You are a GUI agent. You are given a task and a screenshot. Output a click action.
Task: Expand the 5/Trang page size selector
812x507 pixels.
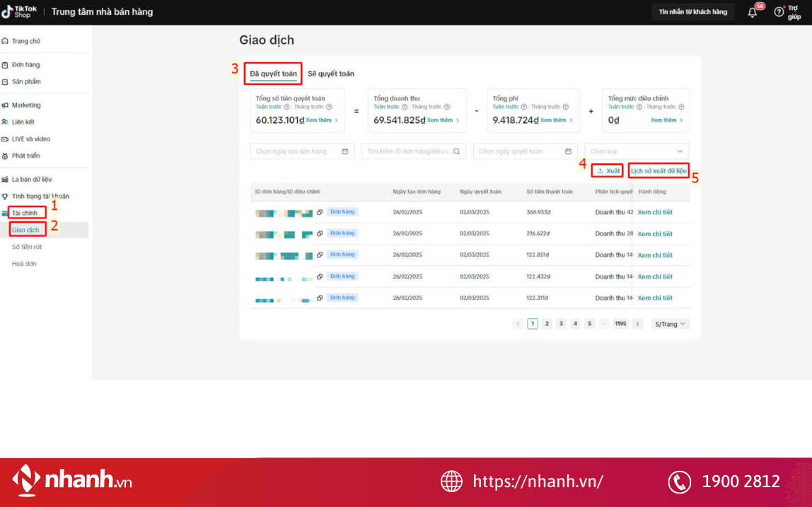[x=671, y=324]
